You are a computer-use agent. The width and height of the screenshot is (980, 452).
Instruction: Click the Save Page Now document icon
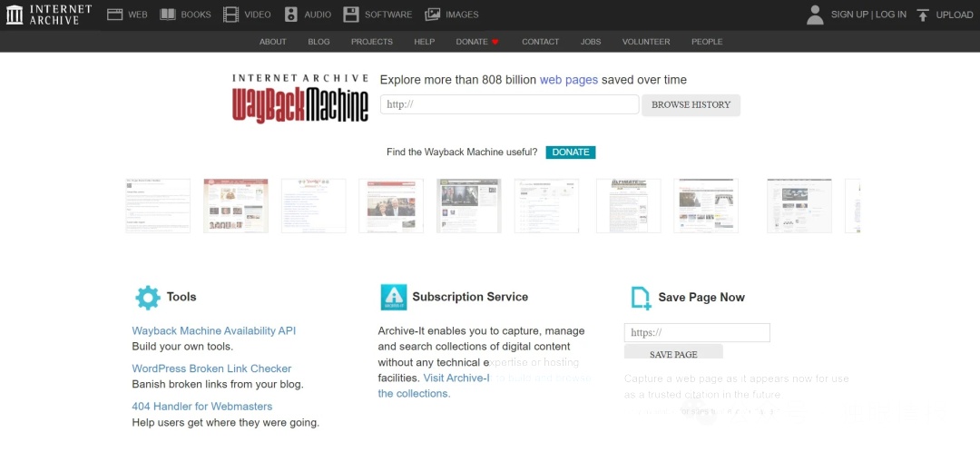coord(641,298)
